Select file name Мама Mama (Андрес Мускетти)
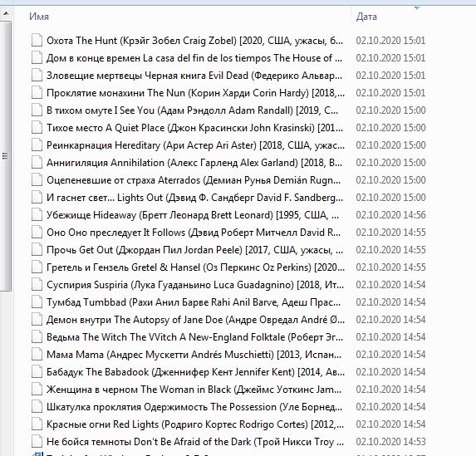 point(194,355)
